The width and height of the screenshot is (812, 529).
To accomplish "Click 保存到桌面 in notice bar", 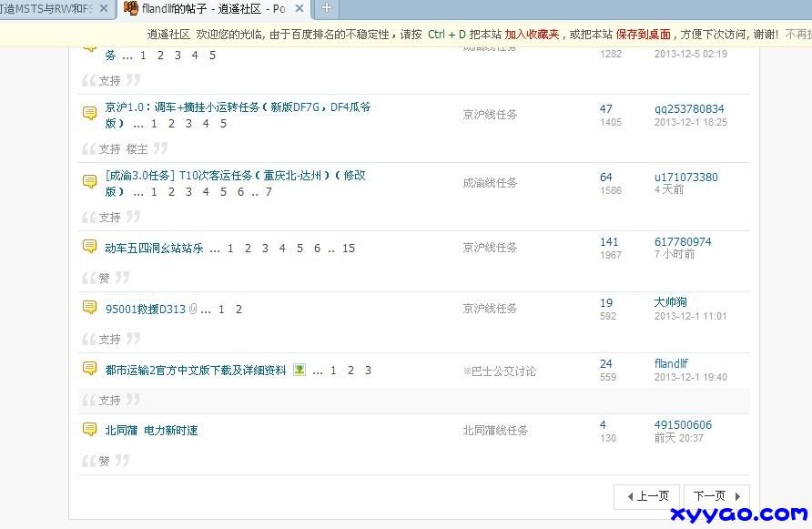I will pyautogui.click(x=643, y=35).
